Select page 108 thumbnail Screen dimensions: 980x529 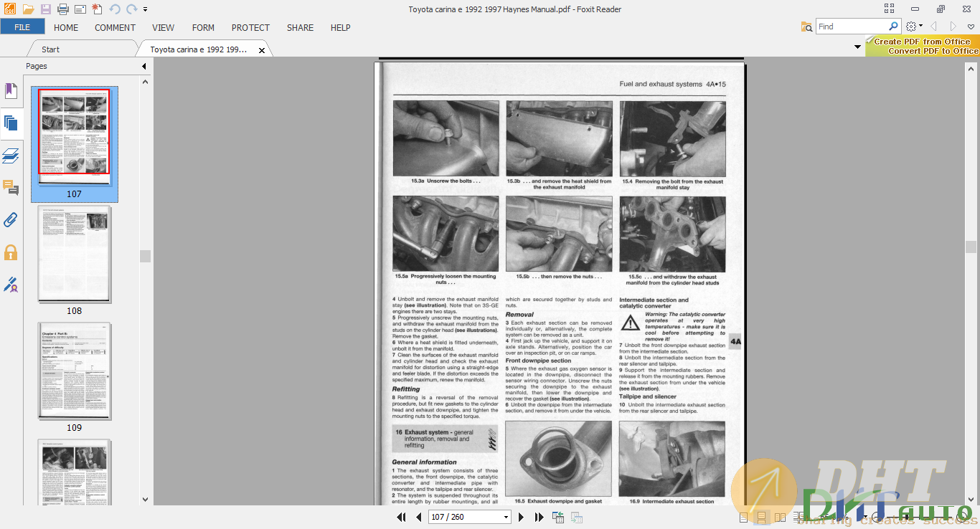click(x=75, y=254)
